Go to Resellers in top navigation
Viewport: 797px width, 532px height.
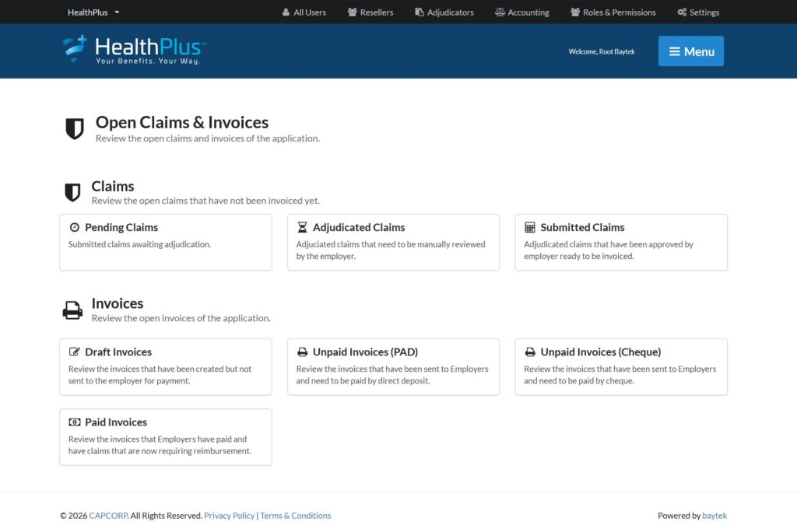[x=370, y=12]
